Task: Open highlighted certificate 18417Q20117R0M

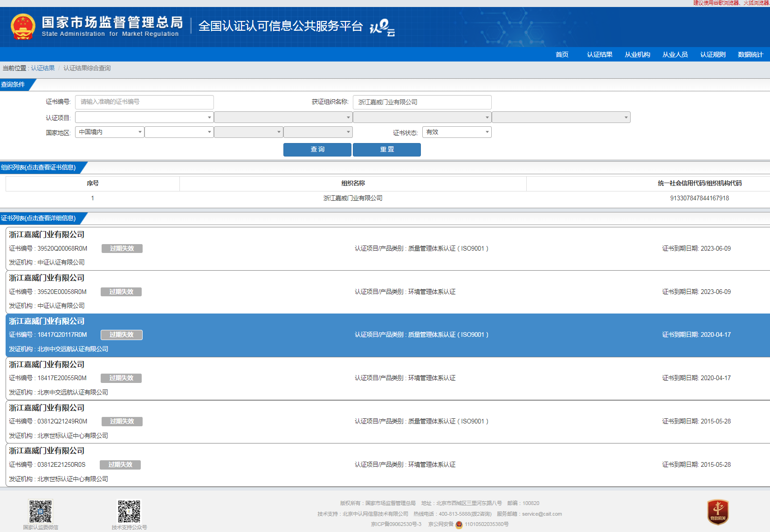Action: coord(388,335)
